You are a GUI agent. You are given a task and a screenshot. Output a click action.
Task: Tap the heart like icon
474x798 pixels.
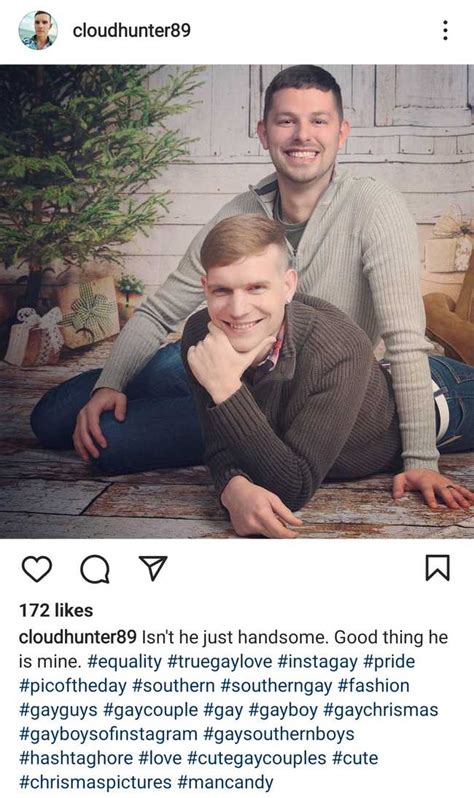tap(37, 569)
